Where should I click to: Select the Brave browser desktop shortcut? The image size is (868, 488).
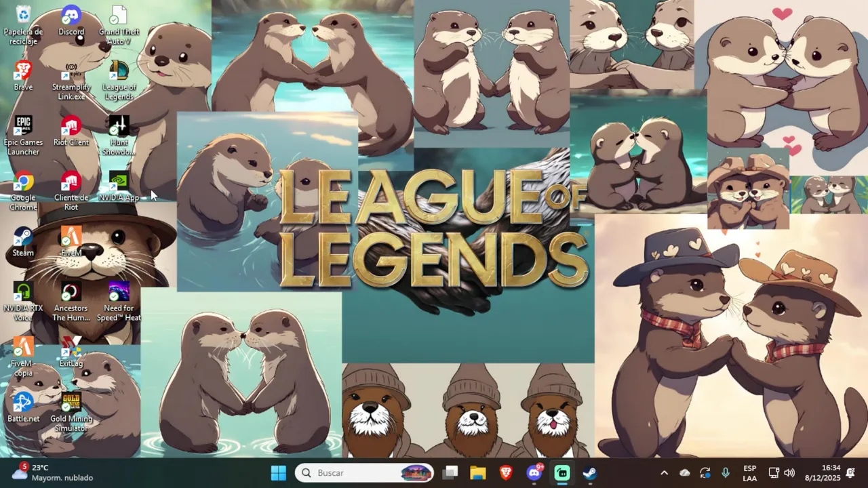(x=23, y=76)
